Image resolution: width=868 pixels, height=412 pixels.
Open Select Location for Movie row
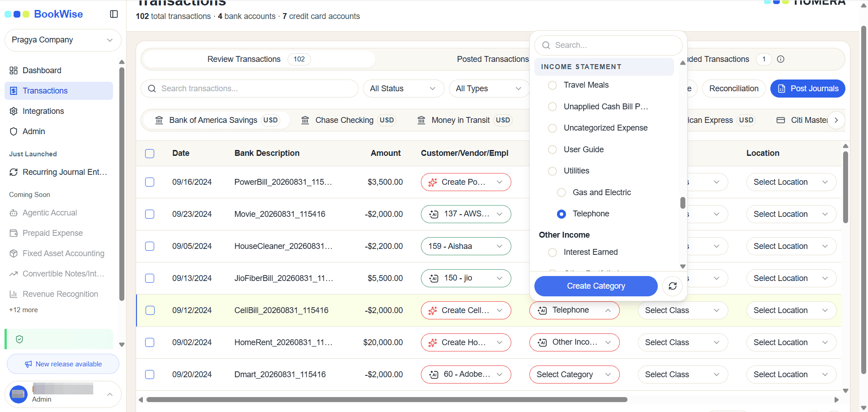[792, 214]
